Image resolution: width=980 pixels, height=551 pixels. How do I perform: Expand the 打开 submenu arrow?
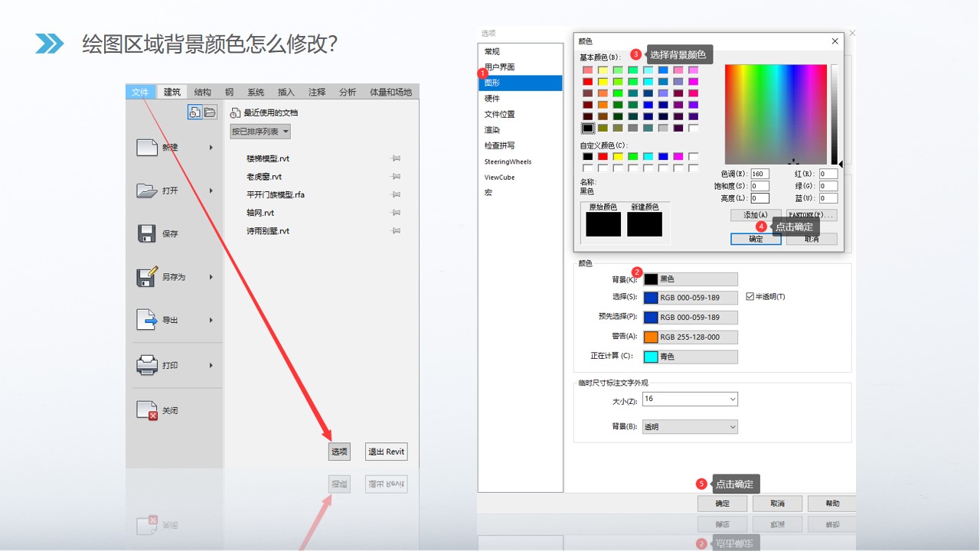tap(211, 191)
